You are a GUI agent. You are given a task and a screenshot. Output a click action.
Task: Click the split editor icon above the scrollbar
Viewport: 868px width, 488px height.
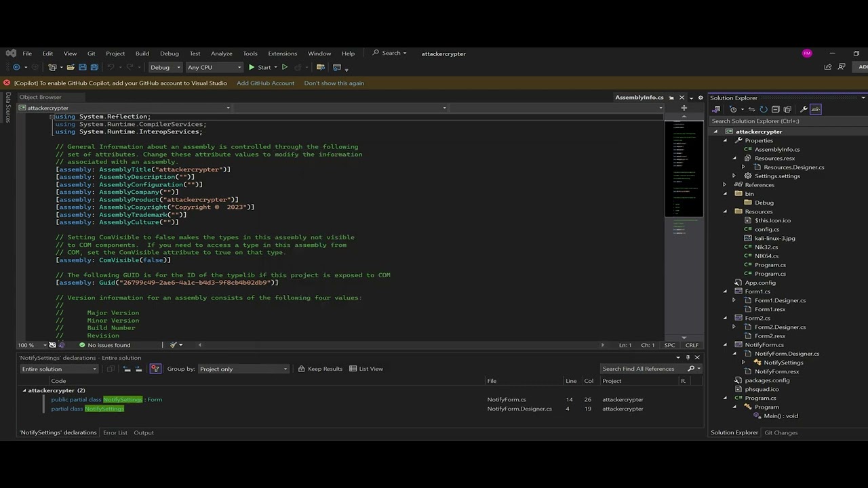pyautogui.click(x=684, y=108)
